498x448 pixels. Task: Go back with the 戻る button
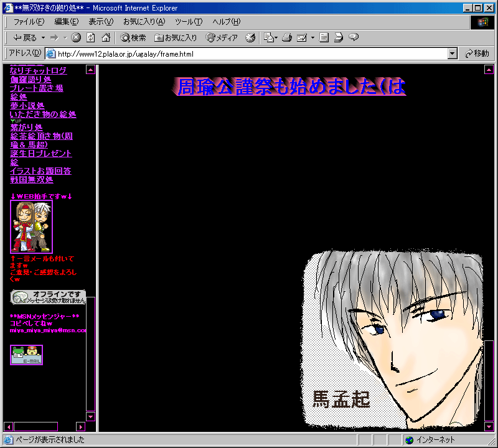click(25, 38)
